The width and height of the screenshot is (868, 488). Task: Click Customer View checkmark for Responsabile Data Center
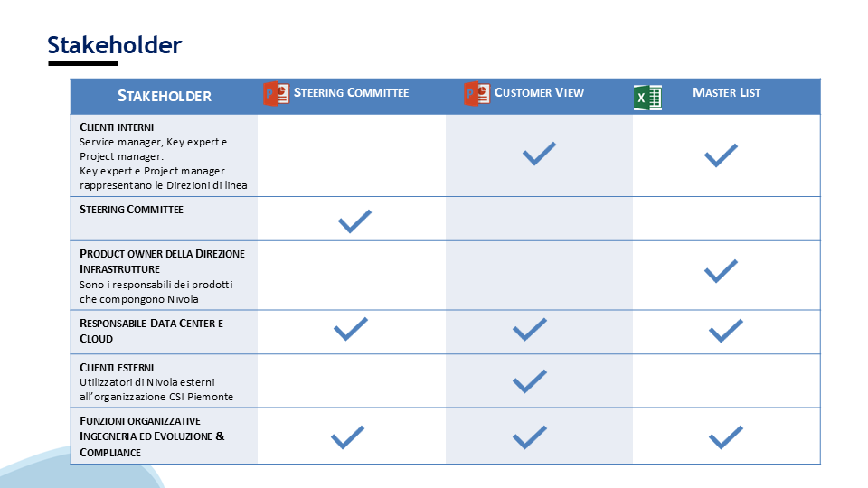[x=530, y=330]
